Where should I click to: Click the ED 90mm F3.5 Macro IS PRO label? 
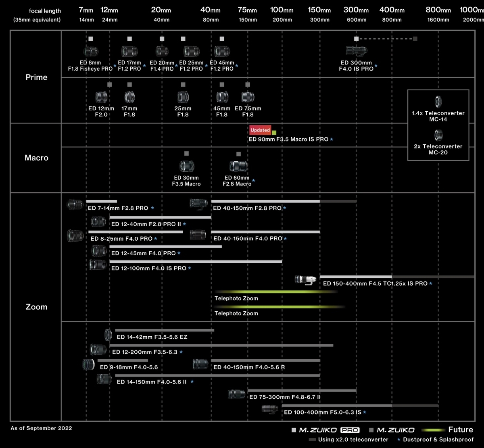288,139
